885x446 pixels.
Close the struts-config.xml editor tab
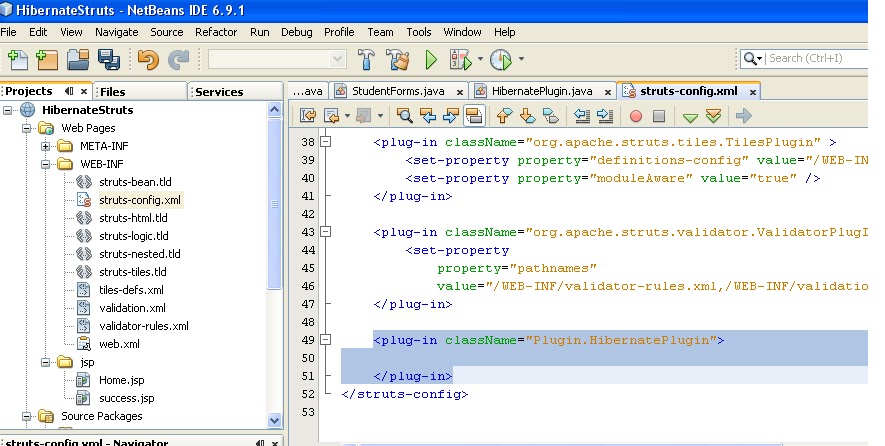[752, 91]
